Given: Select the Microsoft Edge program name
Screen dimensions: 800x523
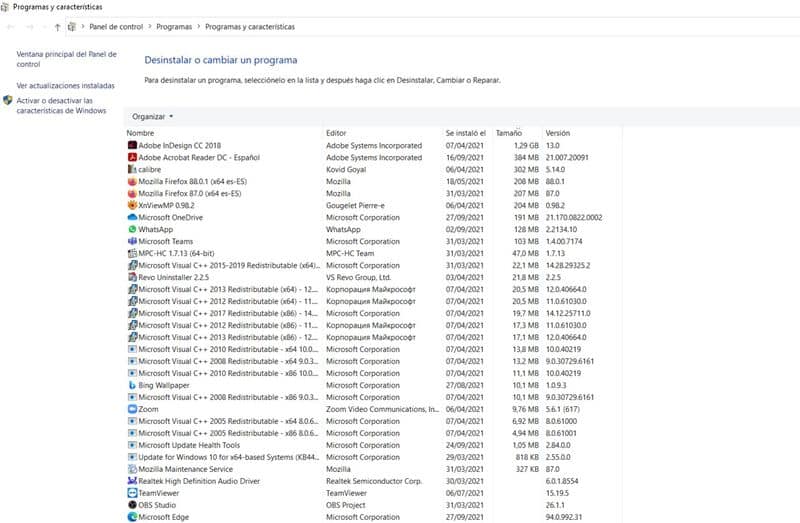Looking at the screenshot, I should (x=164, y=517).
